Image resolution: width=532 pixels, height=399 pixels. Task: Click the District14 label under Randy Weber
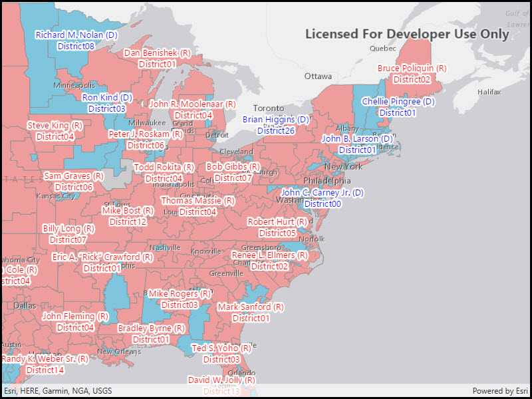tap(45, 370)
